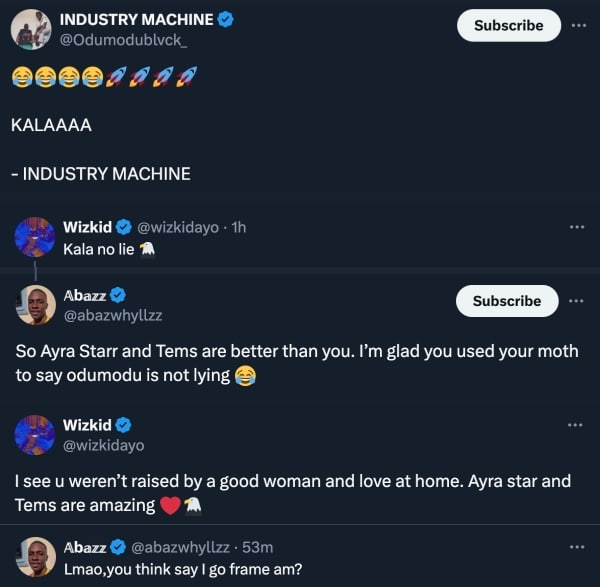Click verified badge on Abazz's 53m reply
This screenshot has height=587, width=600.
(117, 547)
